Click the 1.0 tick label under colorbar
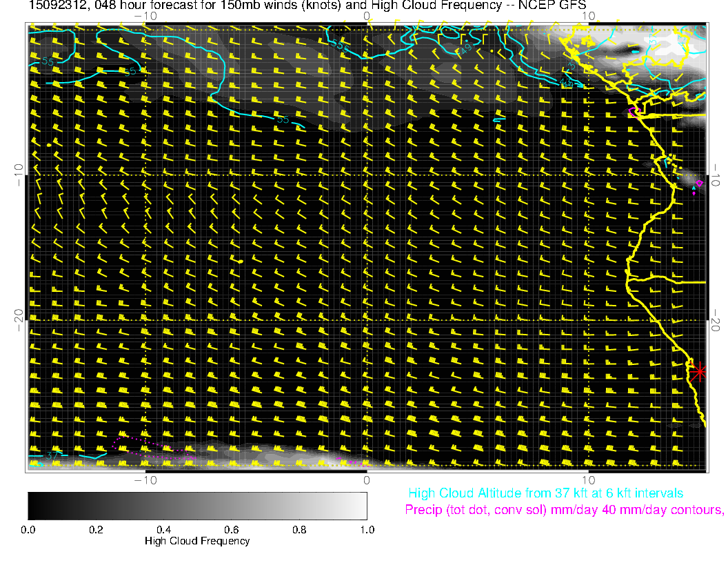 [366, 530]
